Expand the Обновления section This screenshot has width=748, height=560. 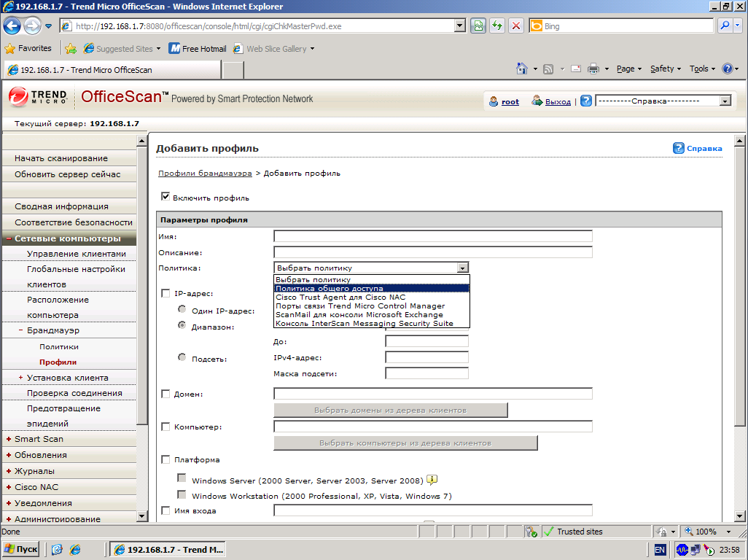pyautogui.click(x=9, y=455)
